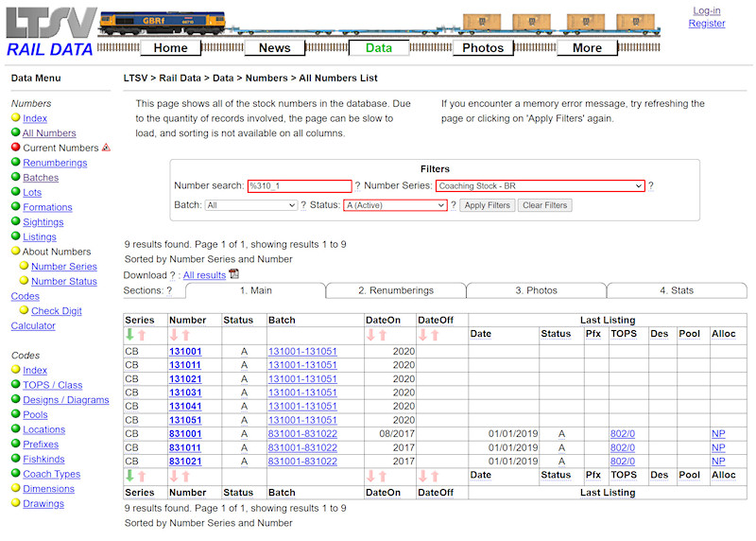Switch to the 4. Stats tab
Viewport: 756px width, 541px height.
[676, 290]
